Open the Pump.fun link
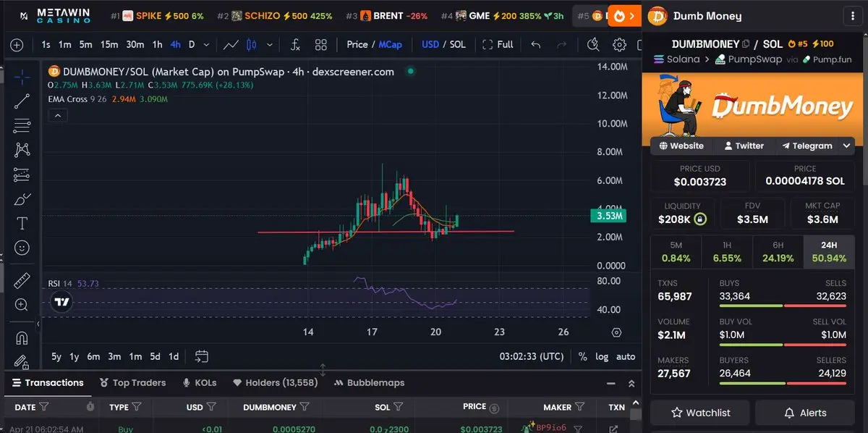Screen dimensions: 868x433 pyautogui.click(x=827, y=59)
